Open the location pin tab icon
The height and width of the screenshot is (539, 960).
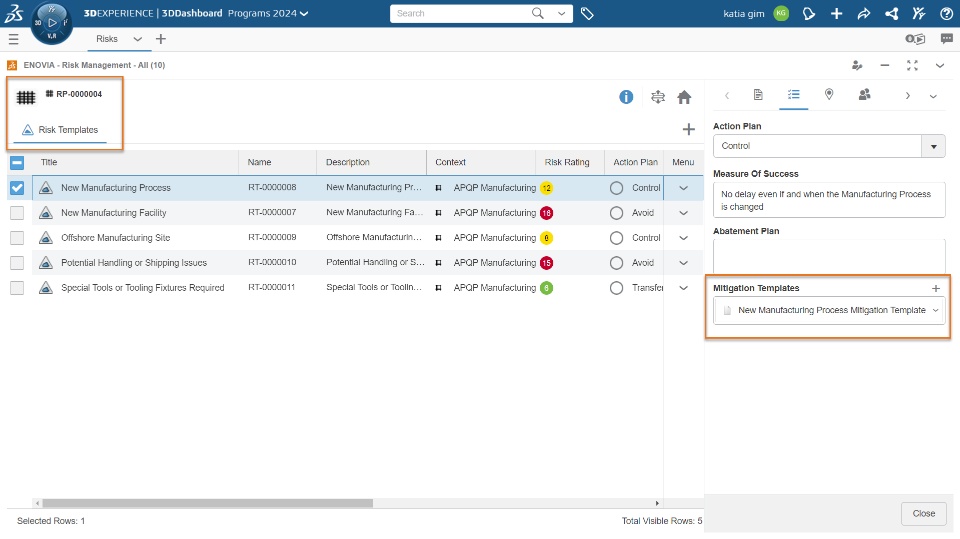[x=829, y=94]
